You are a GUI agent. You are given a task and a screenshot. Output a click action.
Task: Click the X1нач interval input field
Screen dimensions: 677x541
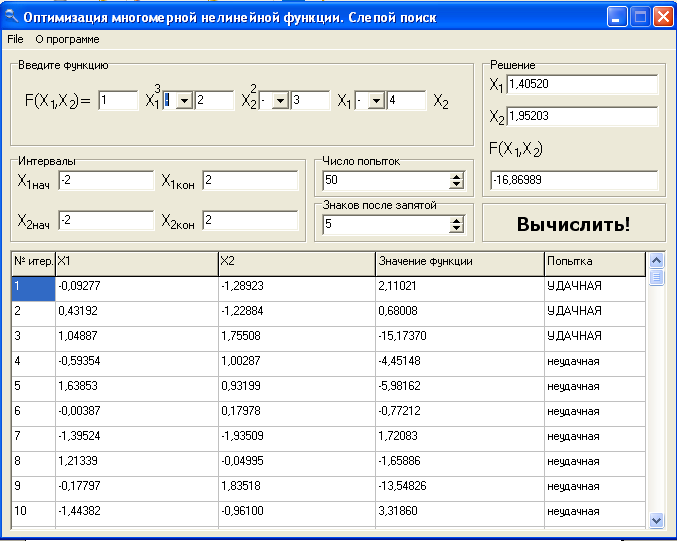pos(105,181)
